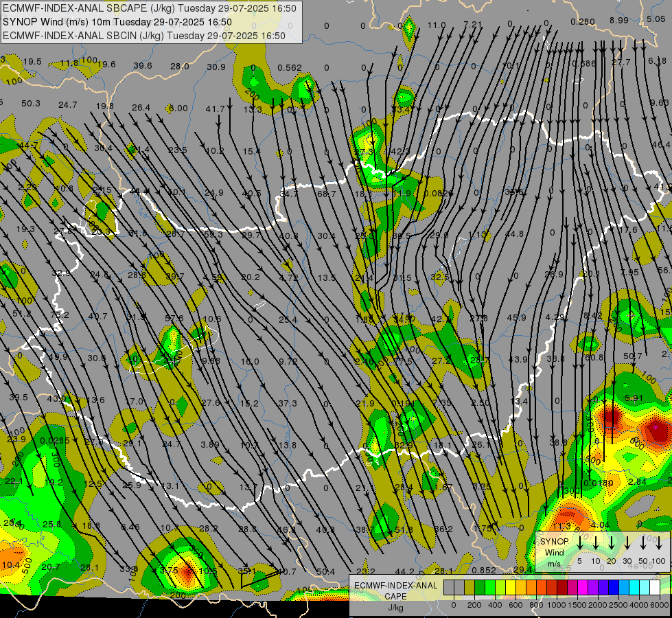Click the wind legend arrow for 20 m/s
Image resolution: width=672 pixels, height=618 pixels.
pyautogui.click(x=612, y=543)
